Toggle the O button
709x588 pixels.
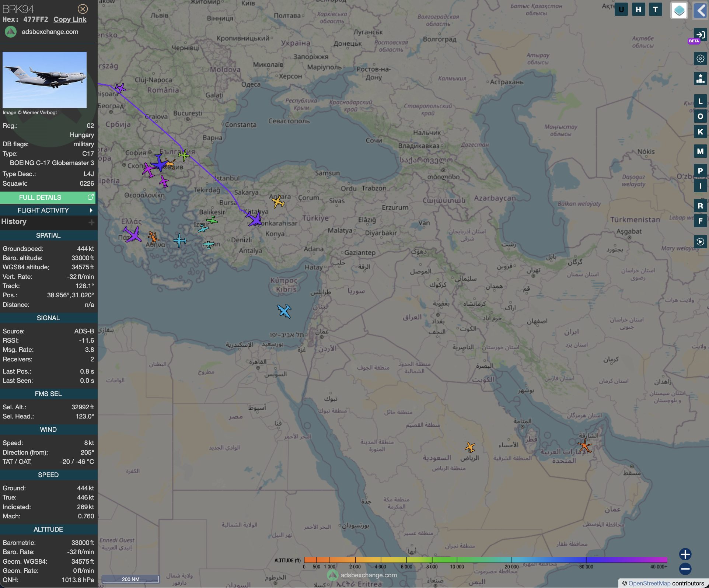700,116
